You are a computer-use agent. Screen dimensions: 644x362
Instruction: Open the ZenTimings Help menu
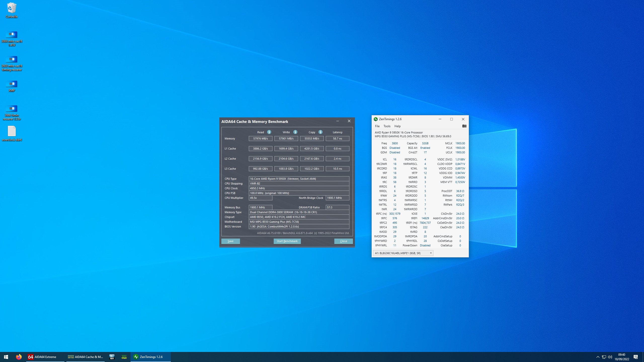[x=397, y=126]
